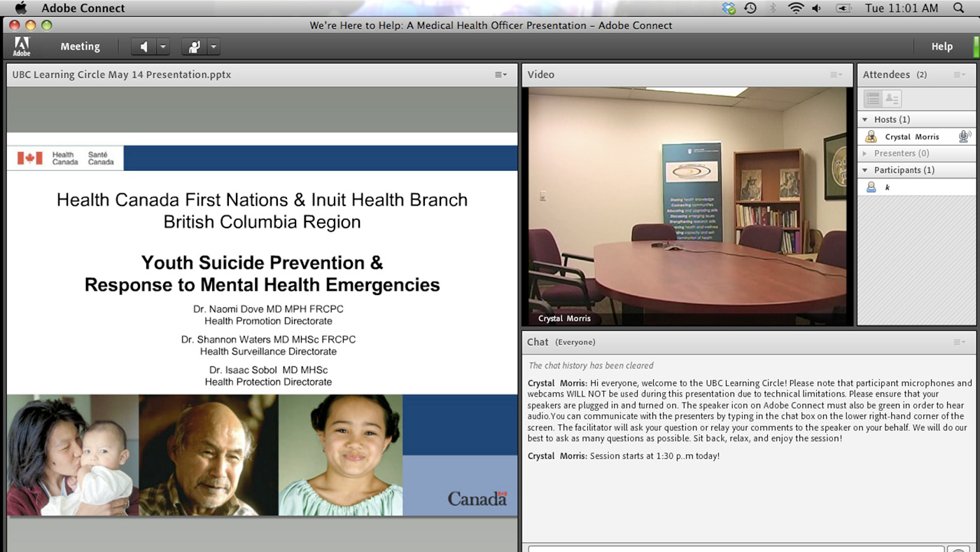The image size is (980, 552).
Task: Collapse the Participants group
Action: 865,170
